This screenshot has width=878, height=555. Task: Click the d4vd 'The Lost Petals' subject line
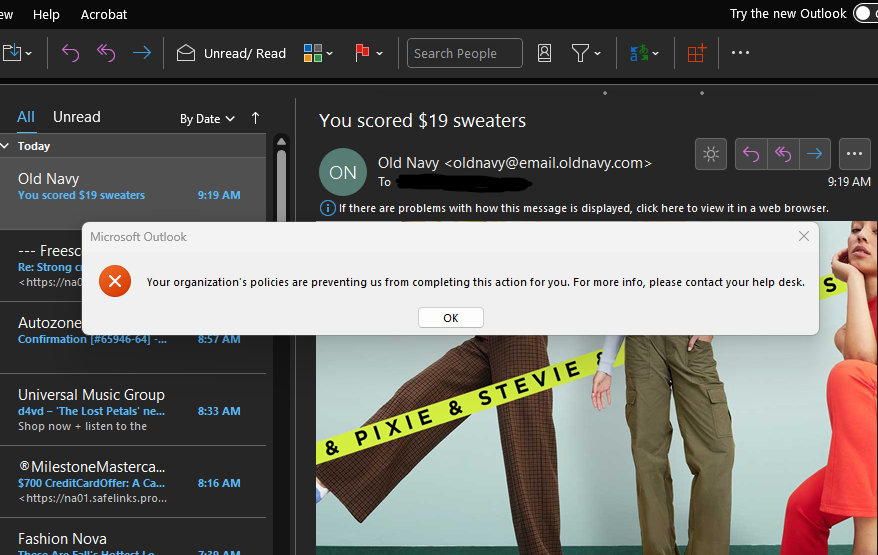tap(91, 411)
